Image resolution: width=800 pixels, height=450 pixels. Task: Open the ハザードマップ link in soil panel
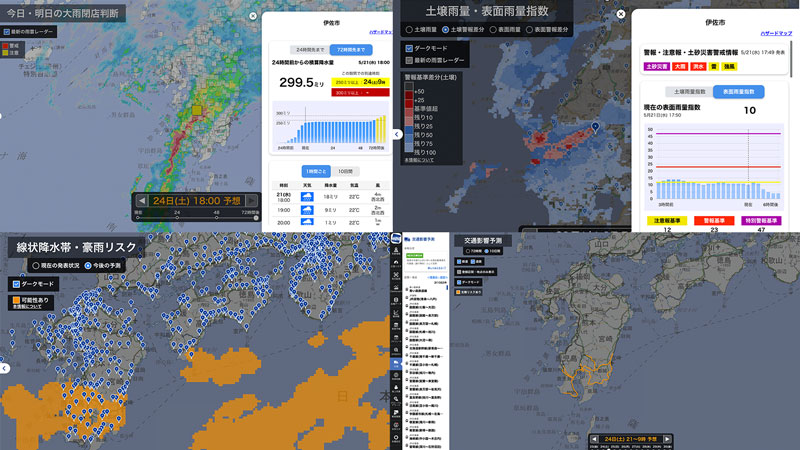pyautogui.click(x=776, y=33)
